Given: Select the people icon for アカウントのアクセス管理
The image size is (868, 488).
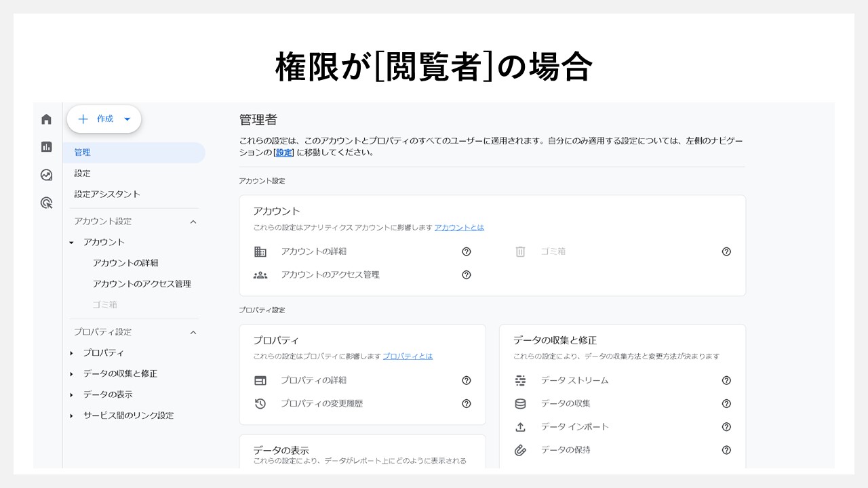Looking at the screenshot, I should (260, 274).
